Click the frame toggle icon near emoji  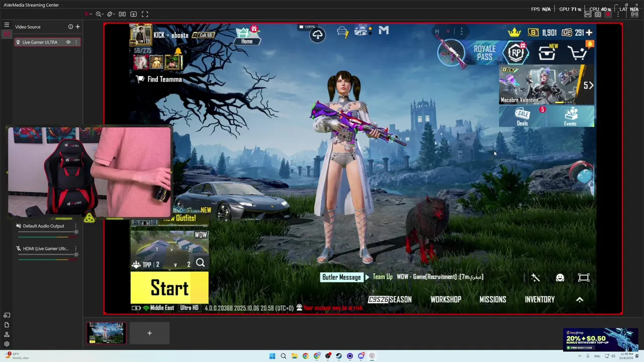[x=584, y=278]
